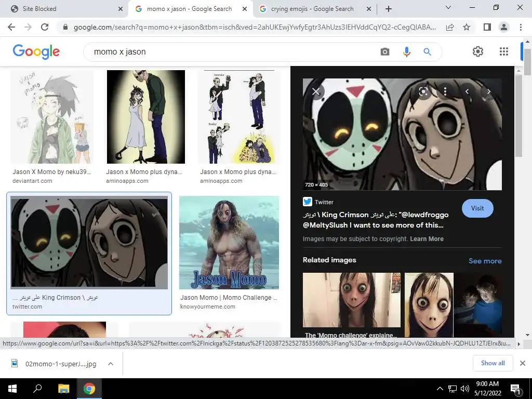Open preview image more options menu
Viewport: 532px width, 399px height.
[x=445, y=91]
